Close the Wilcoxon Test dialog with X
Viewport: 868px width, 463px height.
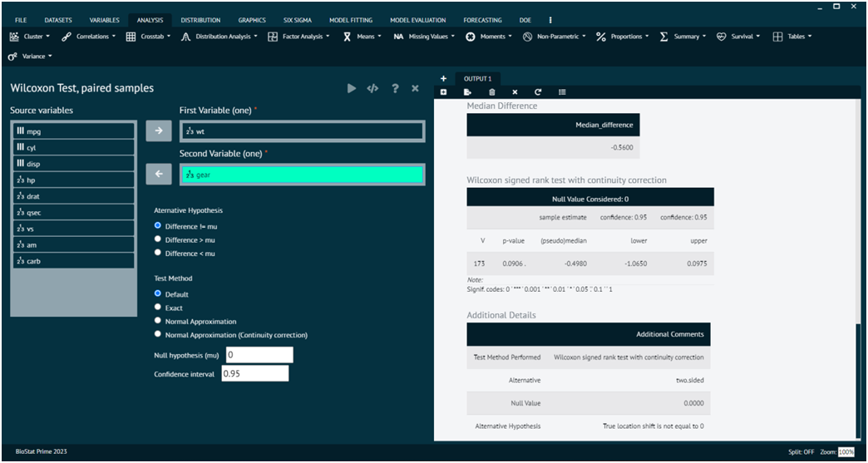415,88
